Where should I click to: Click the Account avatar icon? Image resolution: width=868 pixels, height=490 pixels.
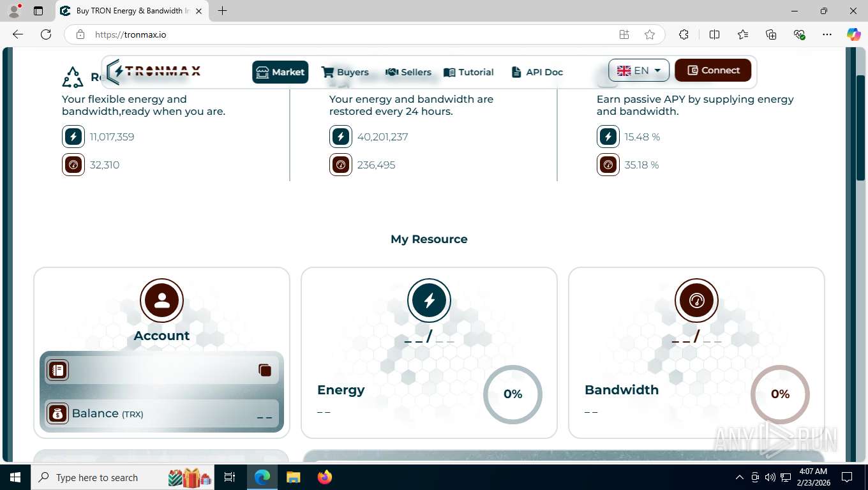(x=161, y=301)
